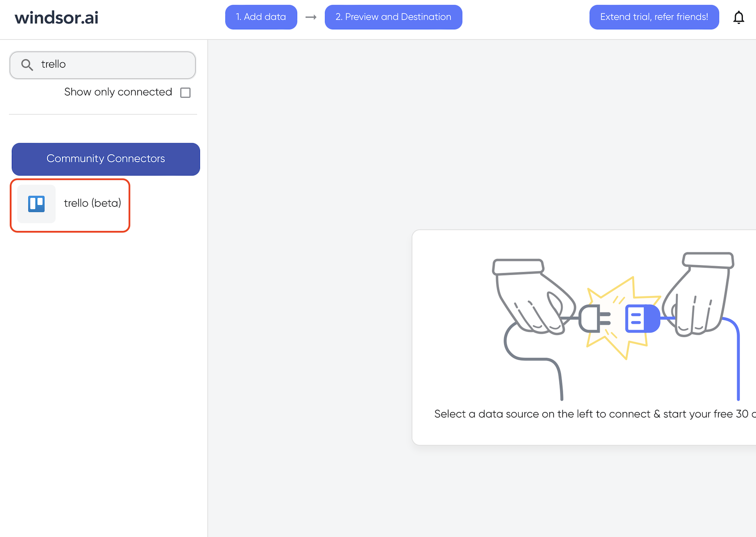Image resolution: width=756 pixels, height=537 pixels.
Task: Select the trello (beta) connector label
Action: 93,203
